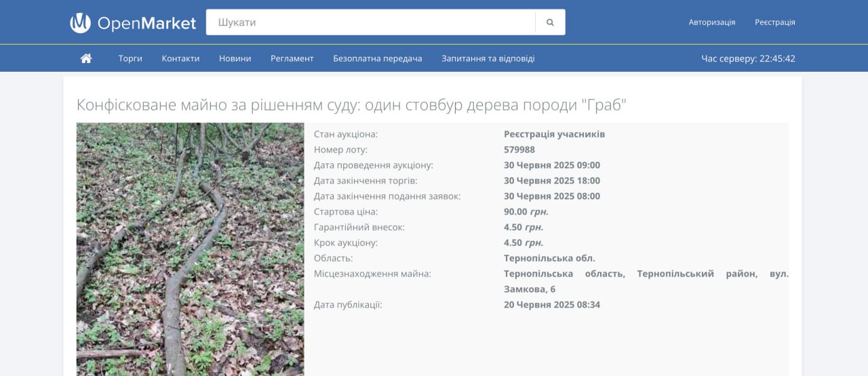Image resolution: width=868 pixels, height=376 pixels.
Task: Select the Новини menu item
Action: [235, 58]
